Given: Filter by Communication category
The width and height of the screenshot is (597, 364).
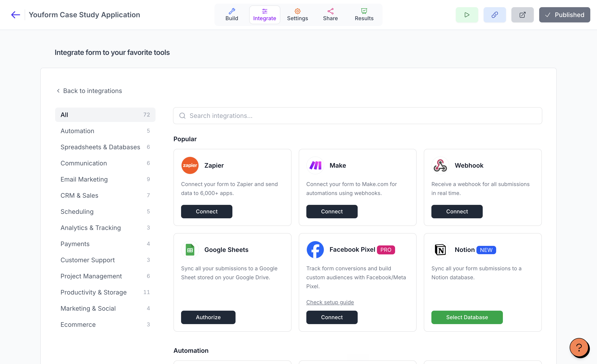Looking at the screenshot, I should (x=105, y=163).
